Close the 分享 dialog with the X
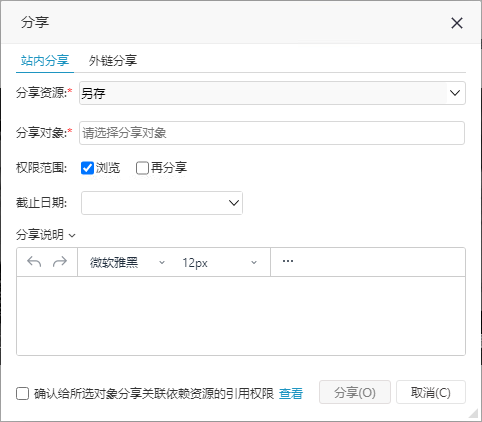482x422 pixels. (x=457, y=23)
